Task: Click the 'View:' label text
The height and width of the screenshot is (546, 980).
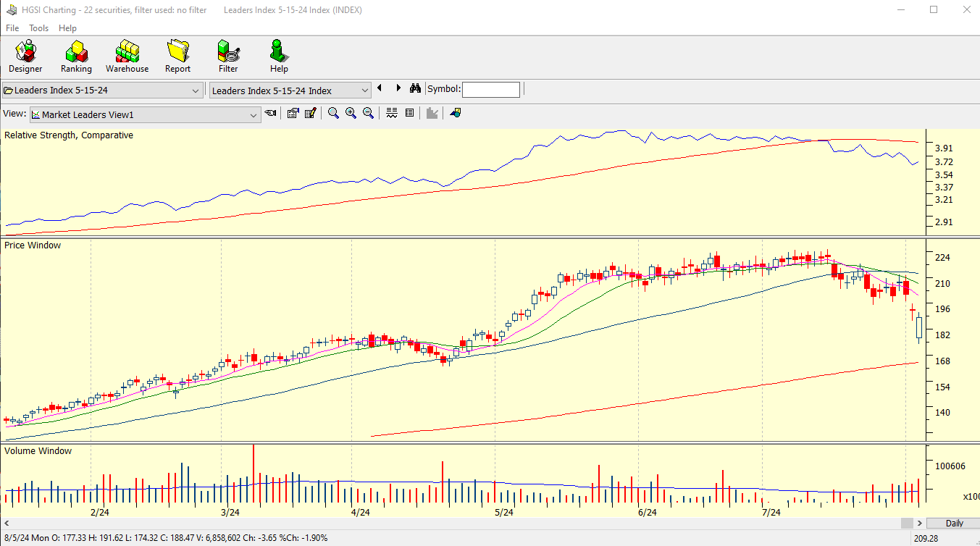Action: tap(14, 114)
